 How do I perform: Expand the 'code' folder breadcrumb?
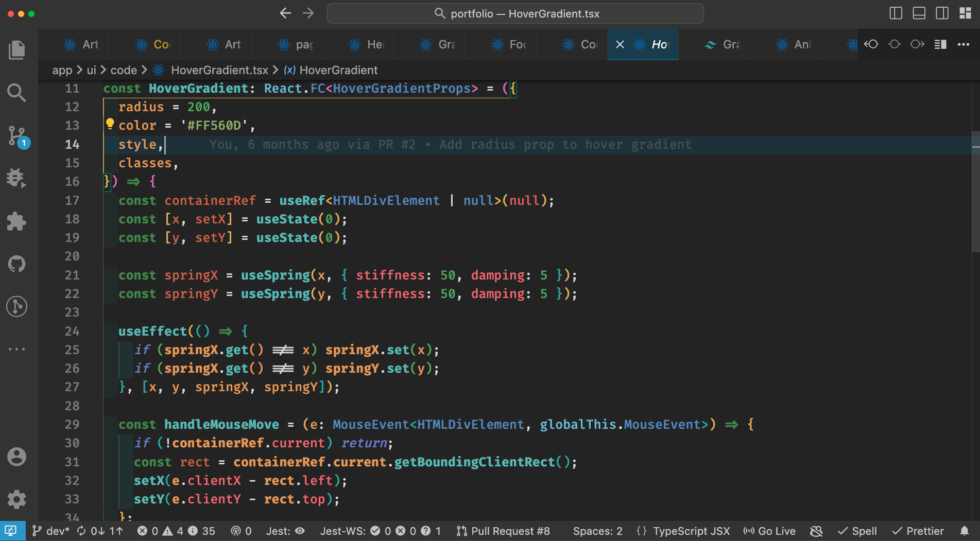pyautogui.click(x=124, y=70)
